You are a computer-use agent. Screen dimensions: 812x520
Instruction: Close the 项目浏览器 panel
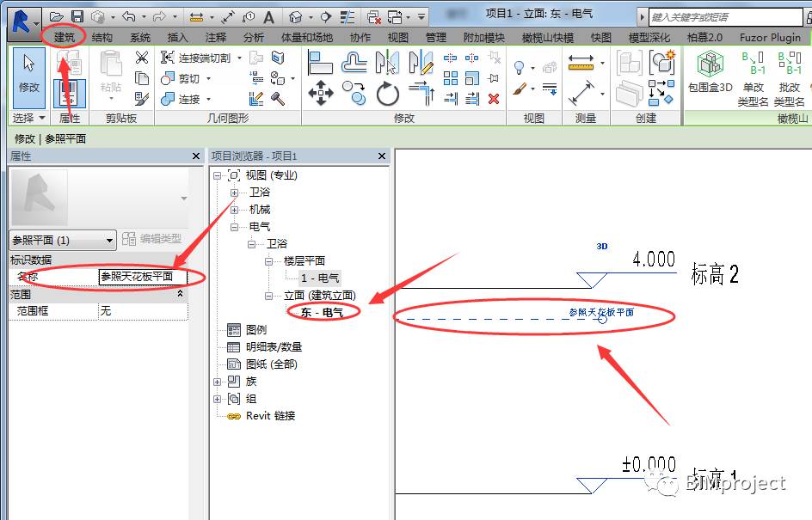(382, 156)
